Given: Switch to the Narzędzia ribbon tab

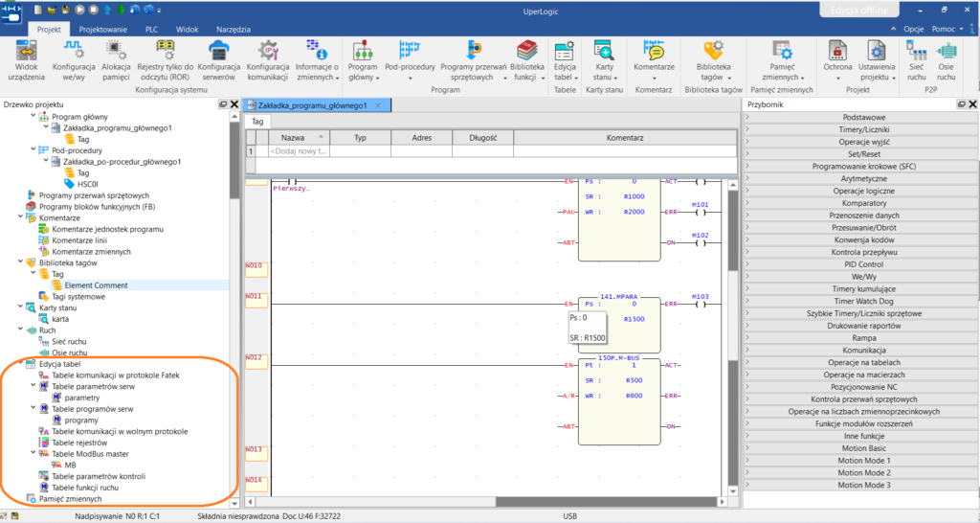Looking at the screenshot, I should click(x=234, y=30).
